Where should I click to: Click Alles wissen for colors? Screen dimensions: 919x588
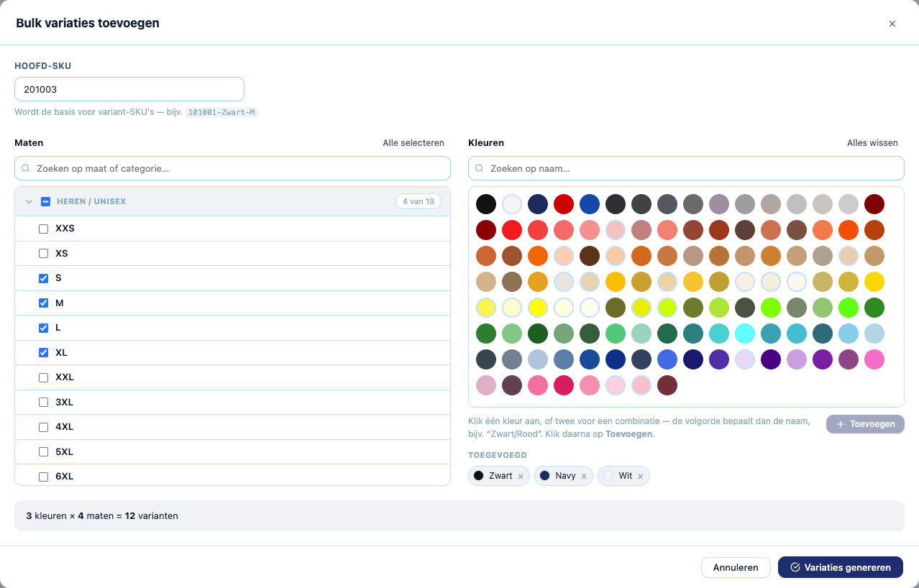pos(872,143)
